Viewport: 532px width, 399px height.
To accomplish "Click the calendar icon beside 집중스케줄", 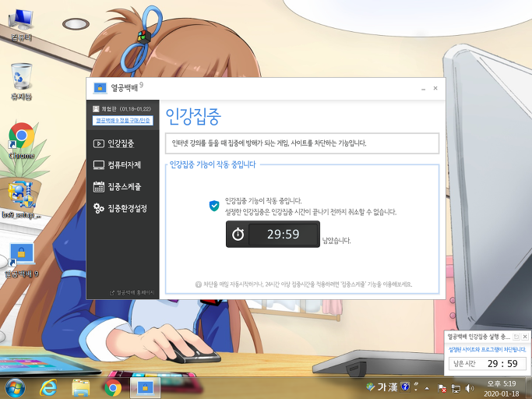I will click(x=99, y=187).
